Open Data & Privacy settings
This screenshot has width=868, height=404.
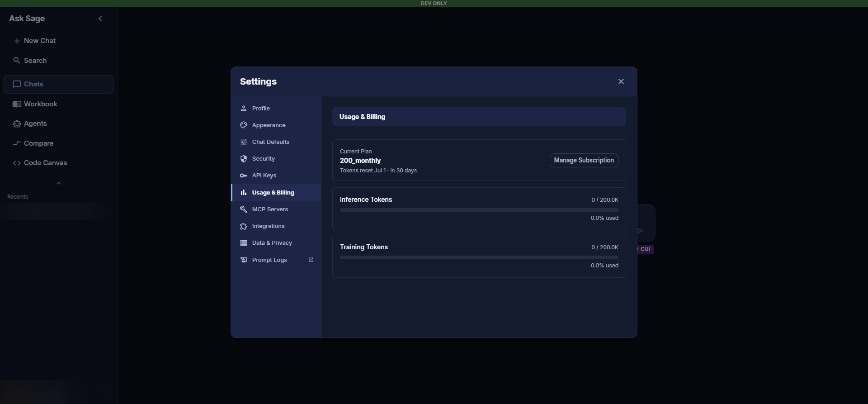pos(276,243)
